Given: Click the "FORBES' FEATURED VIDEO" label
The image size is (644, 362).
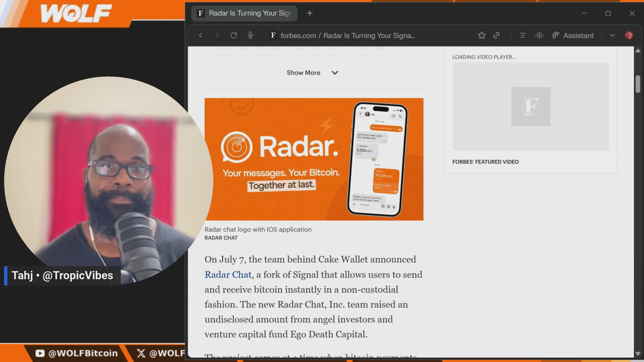Looking at the screenshot, I should pyautogui.click(x=485, y=162).
